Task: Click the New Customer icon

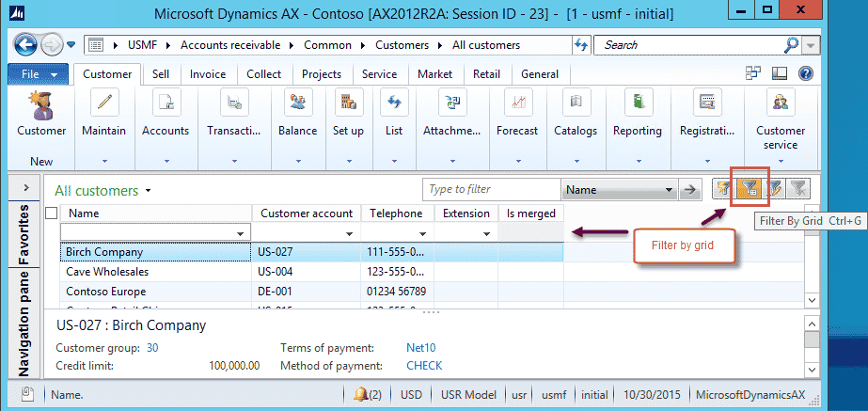Action: pos(41,105)
